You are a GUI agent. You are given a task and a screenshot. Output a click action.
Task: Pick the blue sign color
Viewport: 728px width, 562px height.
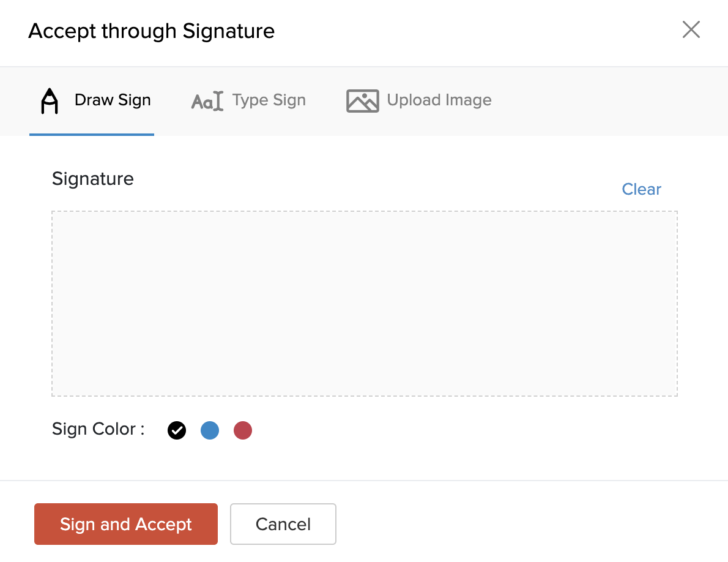coord(210,431)
